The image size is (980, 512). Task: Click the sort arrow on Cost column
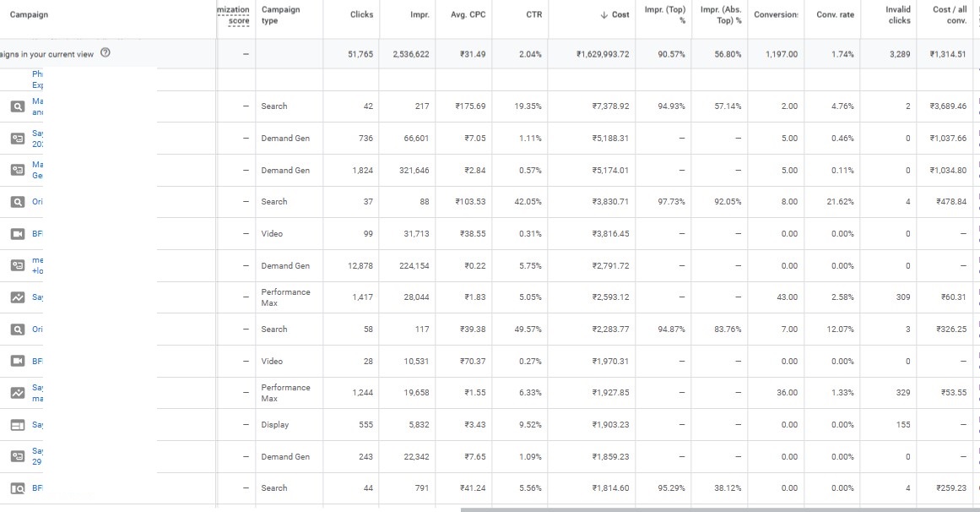[x=604, y=15]
